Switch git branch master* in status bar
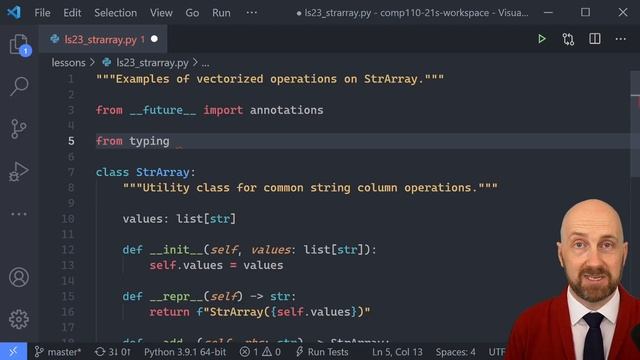The image size is (640, 360). [58, 352]
